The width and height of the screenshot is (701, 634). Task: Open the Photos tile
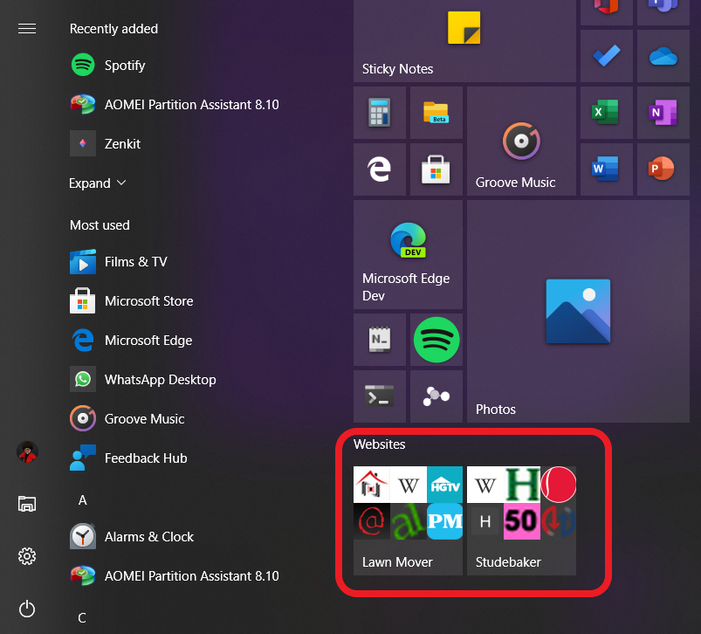click(578, 312)
